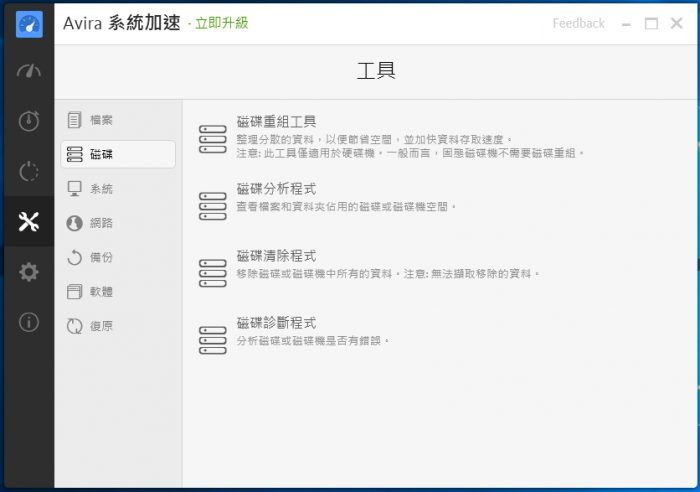700x492 pixels.
Task: Click the disk icon beside 磁碟清除程式
Action: [212, 273]
